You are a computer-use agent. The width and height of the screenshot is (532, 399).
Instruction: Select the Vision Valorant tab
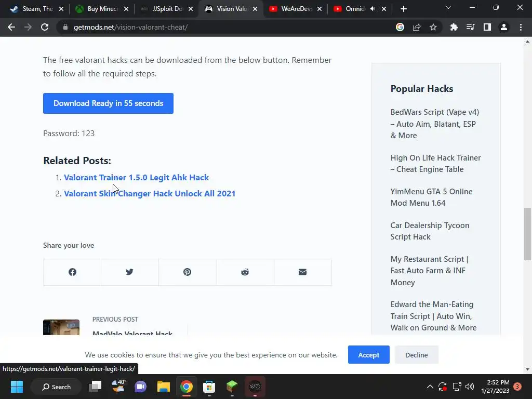click(x=231, y=9)
